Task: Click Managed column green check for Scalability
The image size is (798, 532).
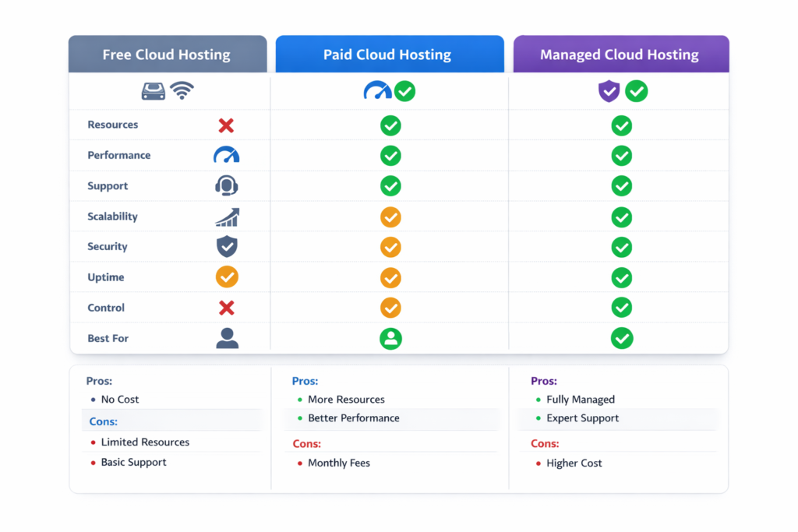Action: point(621,217)
